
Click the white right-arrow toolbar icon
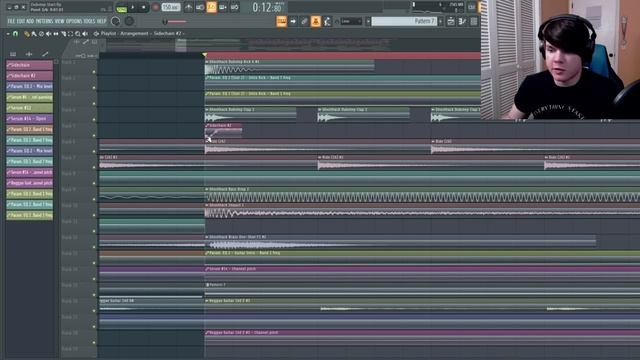[x=293, y=21]
